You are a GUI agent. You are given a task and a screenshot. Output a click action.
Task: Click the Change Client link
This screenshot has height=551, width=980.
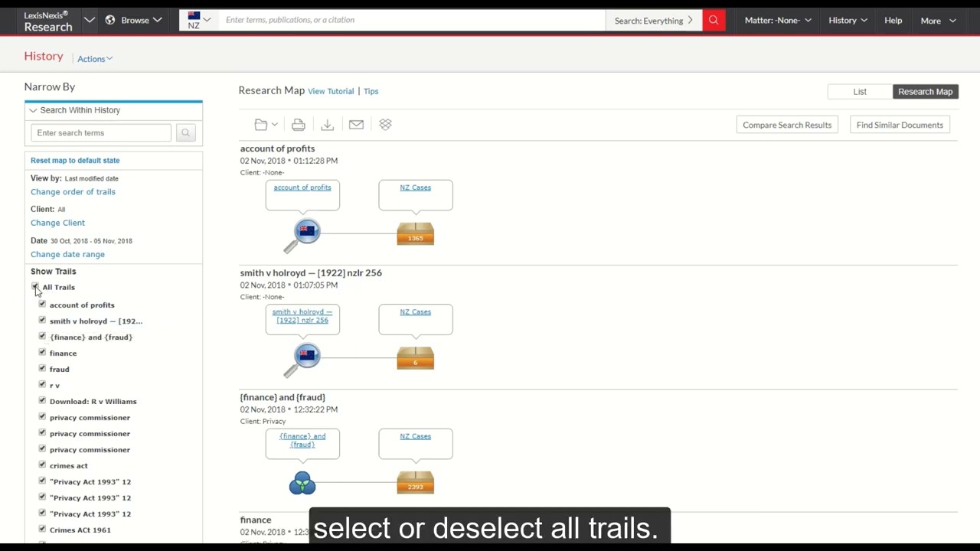pos(57,223)
